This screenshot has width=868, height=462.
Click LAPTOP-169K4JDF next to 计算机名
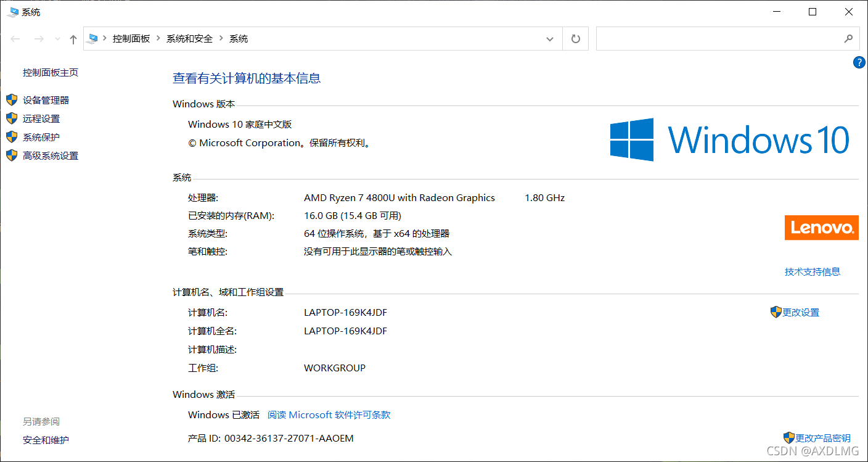pos(345,313)
